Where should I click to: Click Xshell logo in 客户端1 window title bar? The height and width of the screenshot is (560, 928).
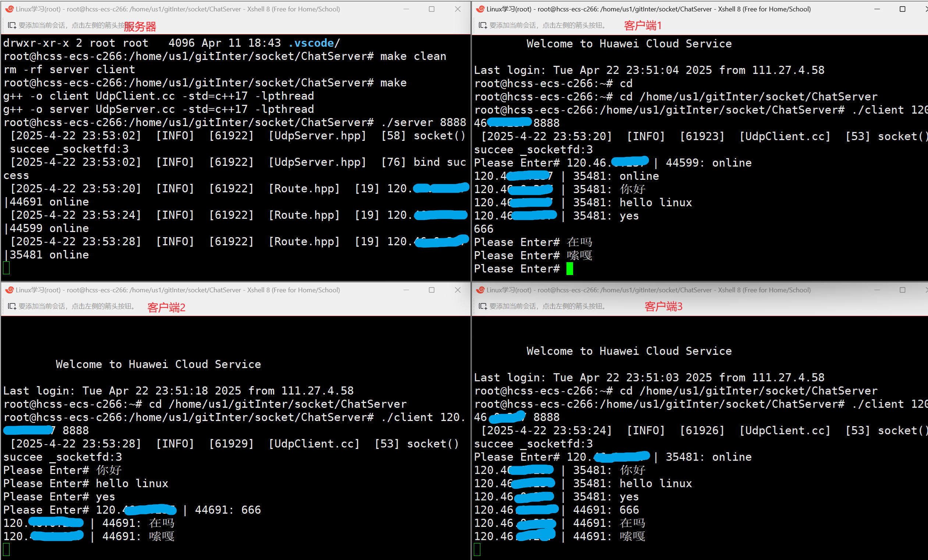pos(480,9)
